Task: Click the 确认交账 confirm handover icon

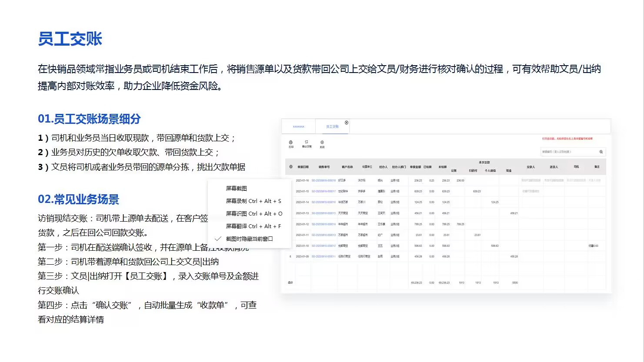Action: tap(307, 144)
